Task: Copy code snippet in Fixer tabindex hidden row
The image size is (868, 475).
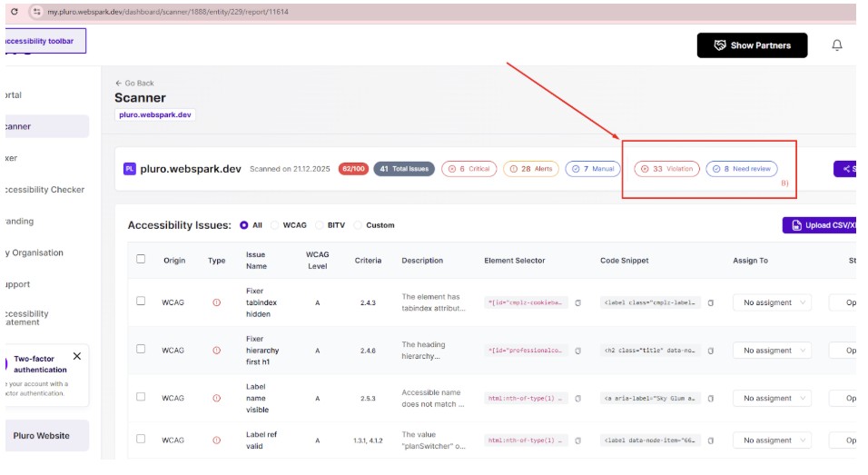Action: tap(711, 302)
